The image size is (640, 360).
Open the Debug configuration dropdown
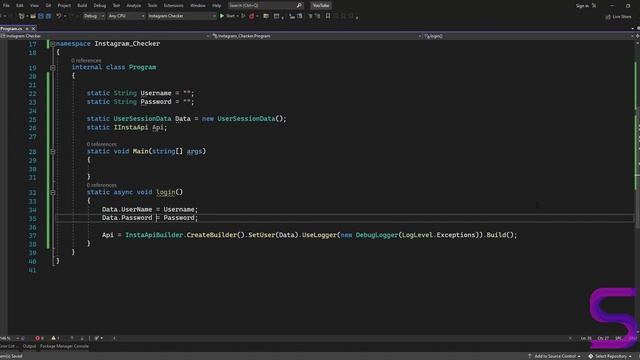pos(93,16)
